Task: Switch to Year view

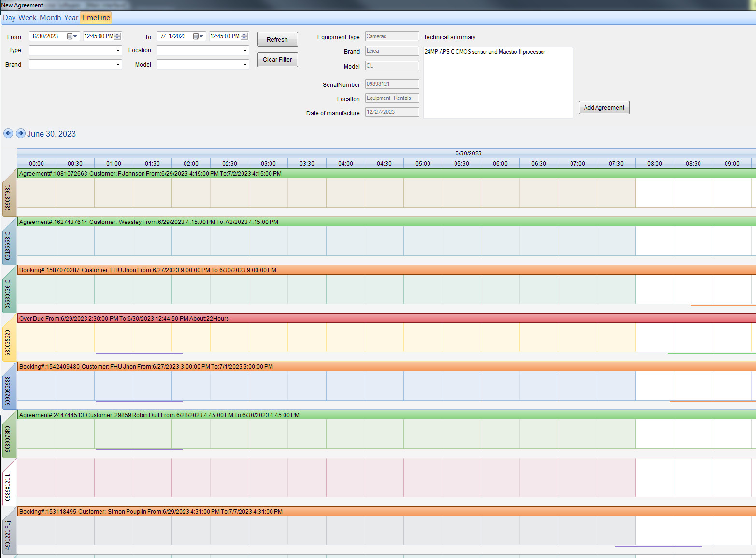Action: tap(71, 18)
